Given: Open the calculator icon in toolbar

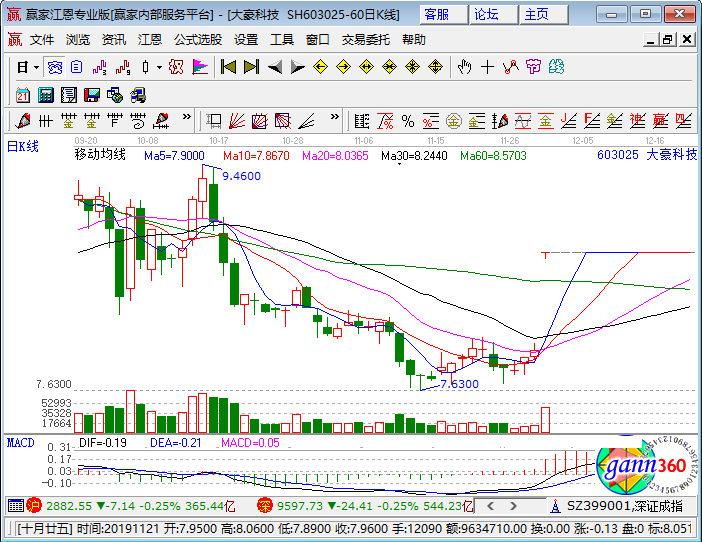Looking at the screenshot, I should 46,95.
